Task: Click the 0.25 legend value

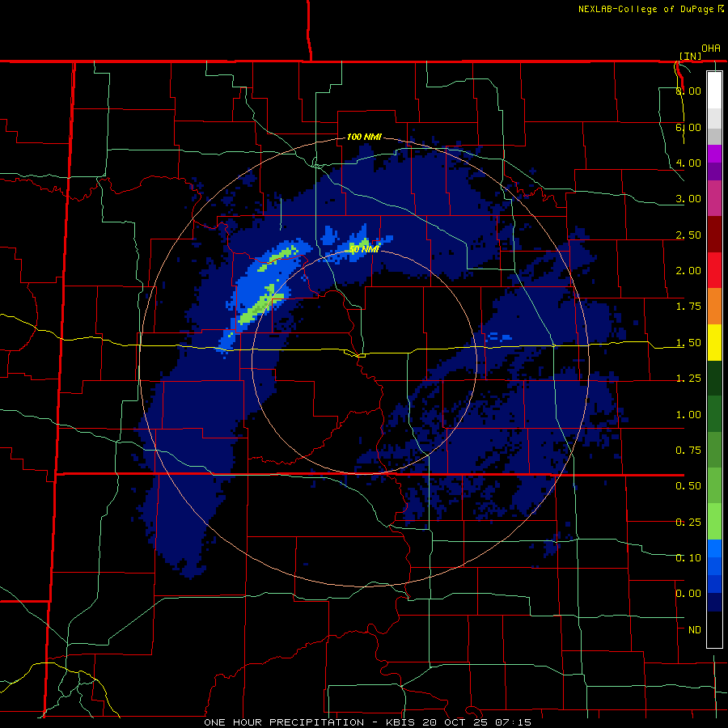Action: click(x=688, y=523)
